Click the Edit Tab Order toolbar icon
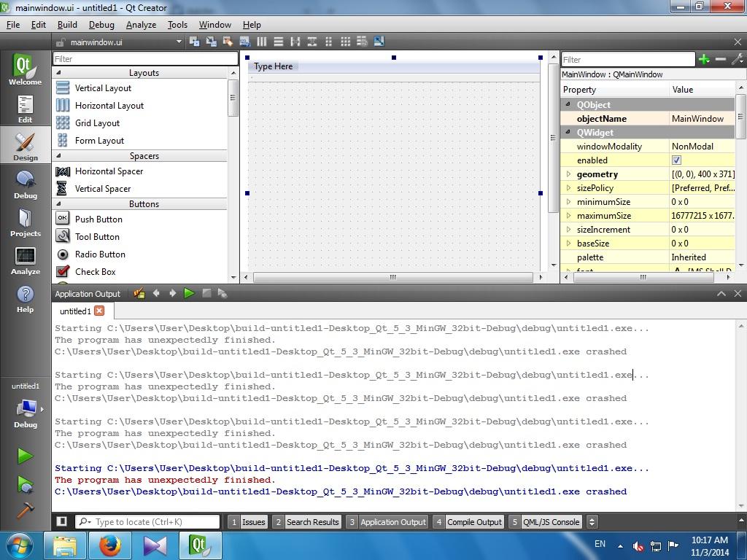The width and height of the screenshot is (747, 560). click(244, 42)
